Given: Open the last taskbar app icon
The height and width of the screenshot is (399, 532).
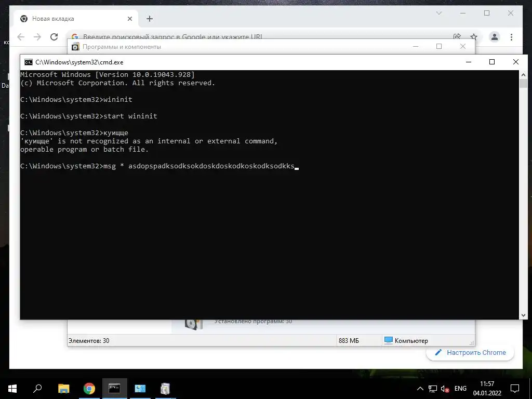Looking at the screenshot, I should point(165,389).
